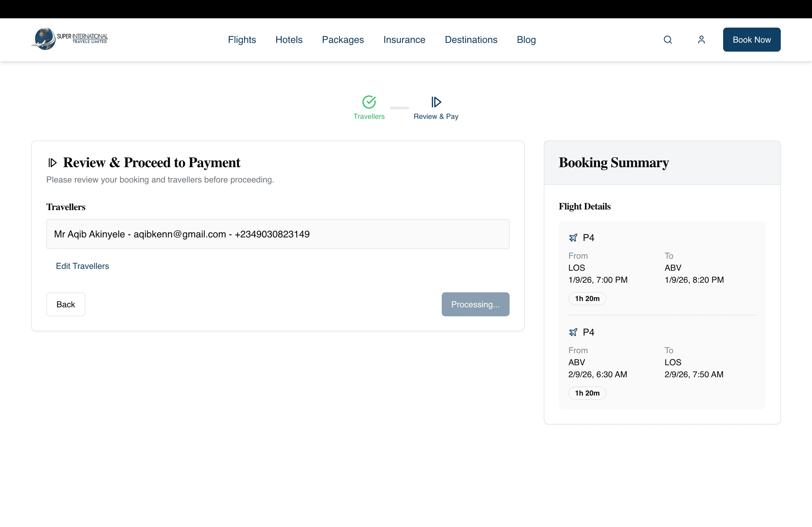Click the Mr Aqib Akinyele traveller row

click(x=277, y=234)
